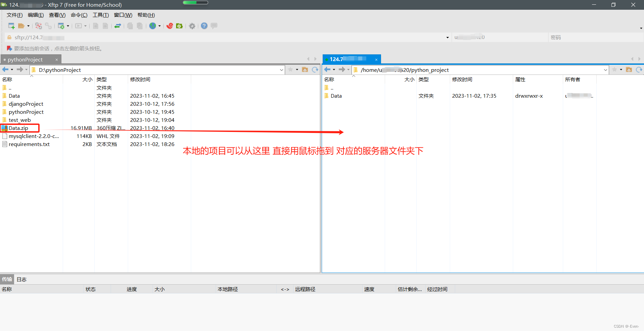Expand the globe icon dropdown arrow
Screen dimensions: 644x331
[x=159, y=26]
